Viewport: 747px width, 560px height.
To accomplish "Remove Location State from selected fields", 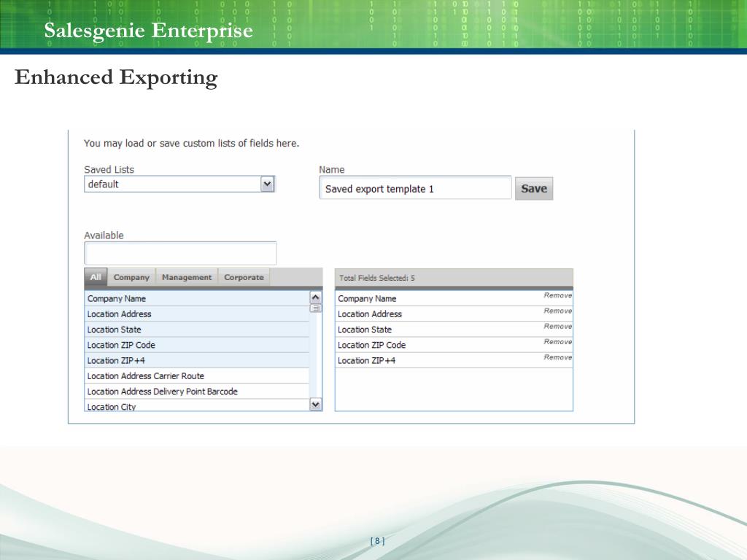I will tap(558, 326).
